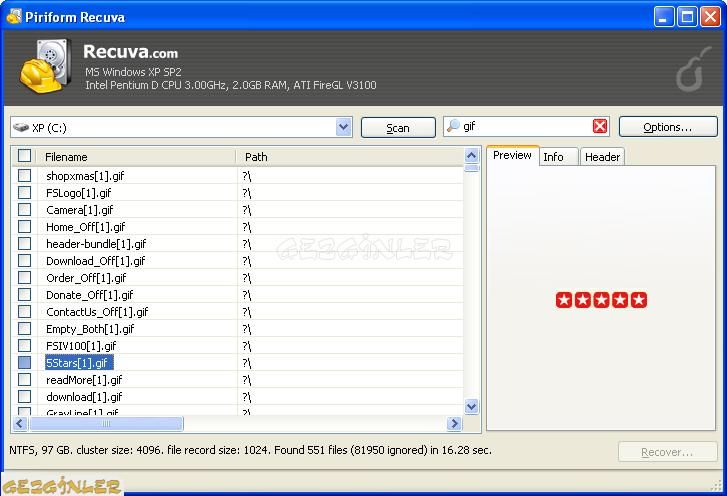Check the box for Download_Off[1].gif
The image size is (727, 496).
click(24, 261)
